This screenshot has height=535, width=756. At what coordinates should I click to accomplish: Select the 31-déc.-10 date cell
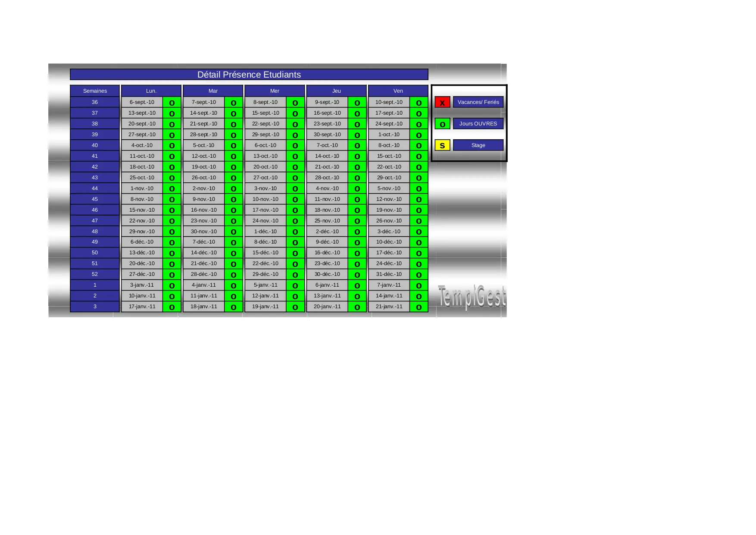tap(389, 274)
